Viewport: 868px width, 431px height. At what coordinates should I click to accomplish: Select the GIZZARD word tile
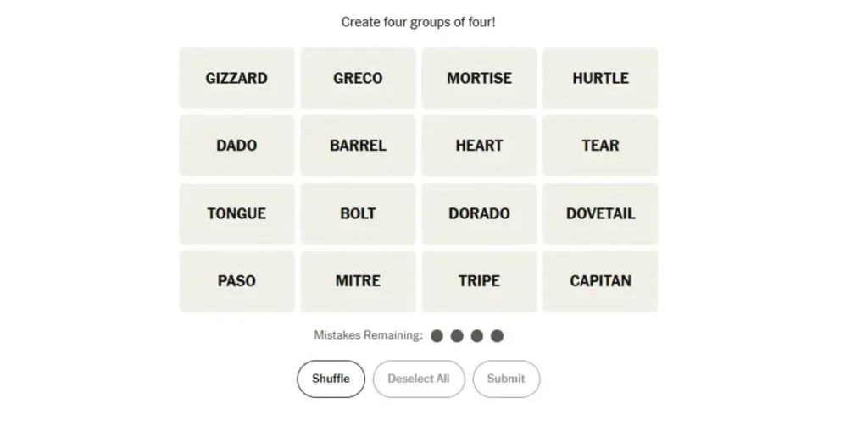[x=236, y=78]
